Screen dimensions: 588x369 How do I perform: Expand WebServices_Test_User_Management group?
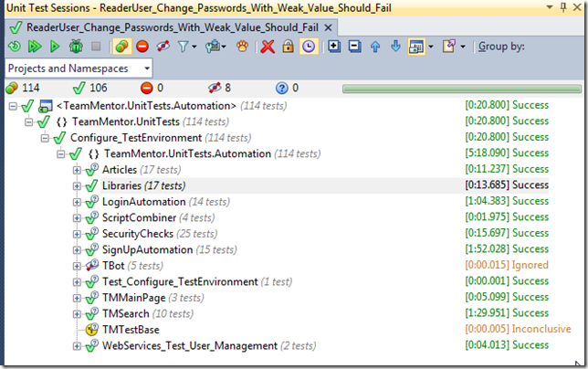[x=77, y=346]
